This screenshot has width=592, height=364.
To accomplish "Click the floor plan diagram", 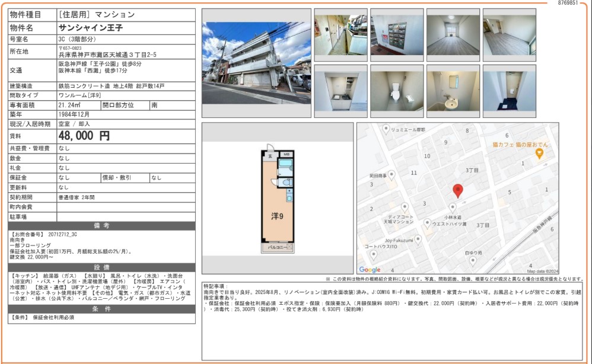I will click(x=278, y=199).
